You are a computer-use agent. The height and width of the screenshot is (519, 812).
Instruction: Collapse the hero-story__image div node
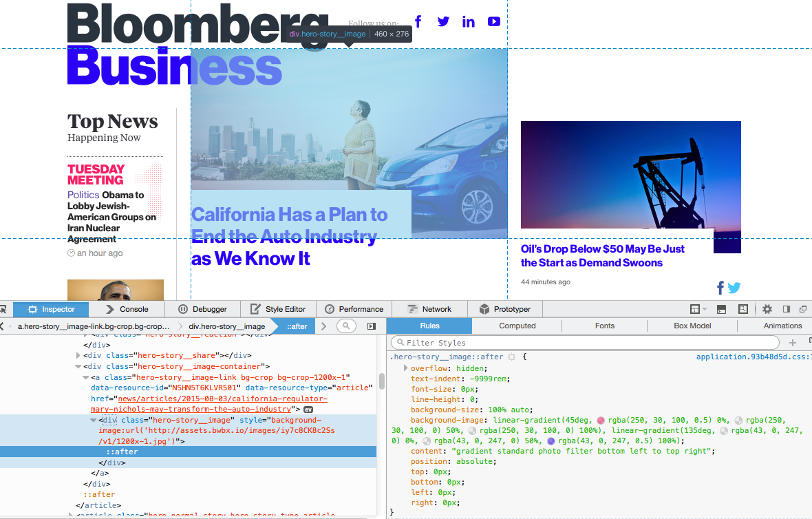click(94, 420)
